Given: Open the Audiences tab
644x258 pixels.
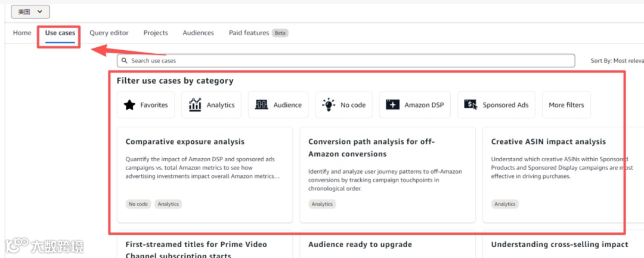Looking at the screenshot, I should click(x=199, y=33).
